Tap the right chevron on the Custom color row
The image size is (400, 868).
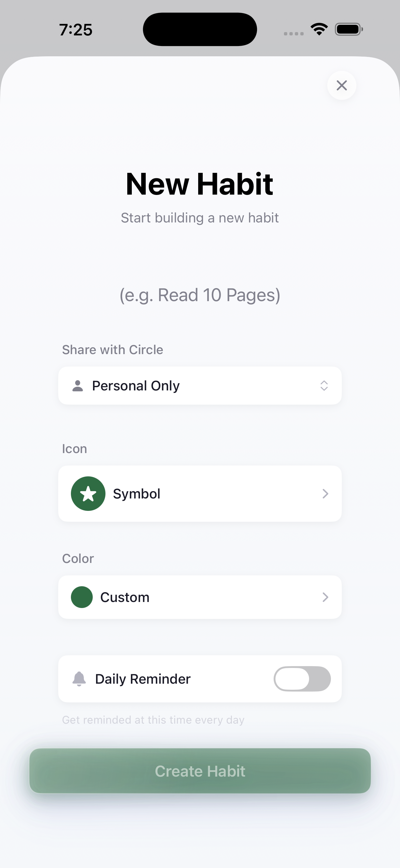(x=325, y=597)
